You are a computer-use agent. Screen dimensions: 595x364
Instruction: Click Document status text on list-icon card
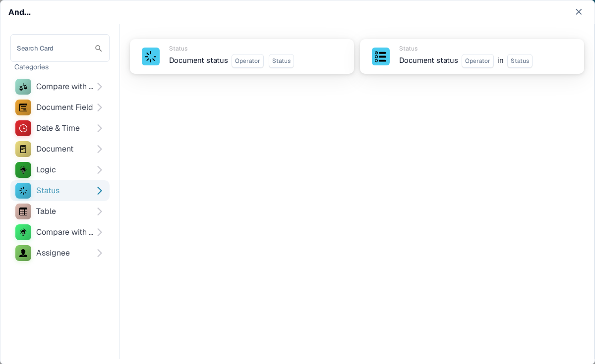(x=428, y=60)
